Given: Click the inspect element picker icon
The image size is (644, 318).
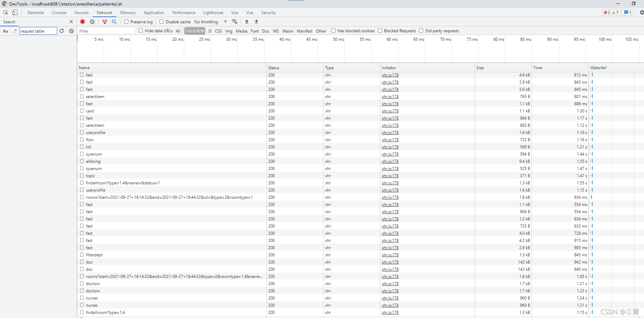Looking at the screenshot, I should point(6,13).
